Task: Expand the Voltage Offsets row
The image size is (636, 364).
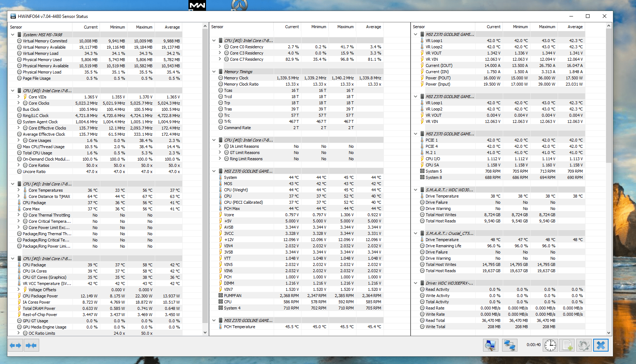Action: 19,290
